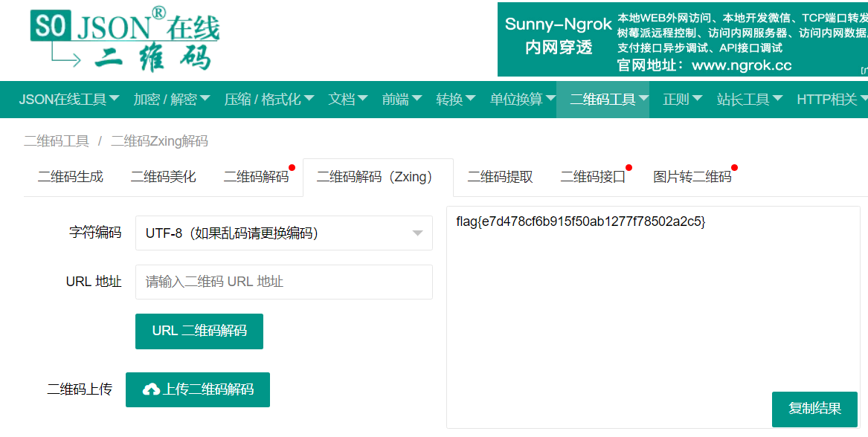Click the SO JSON 二维码 site logo
The image size is (868, 437).
[125, 39]
